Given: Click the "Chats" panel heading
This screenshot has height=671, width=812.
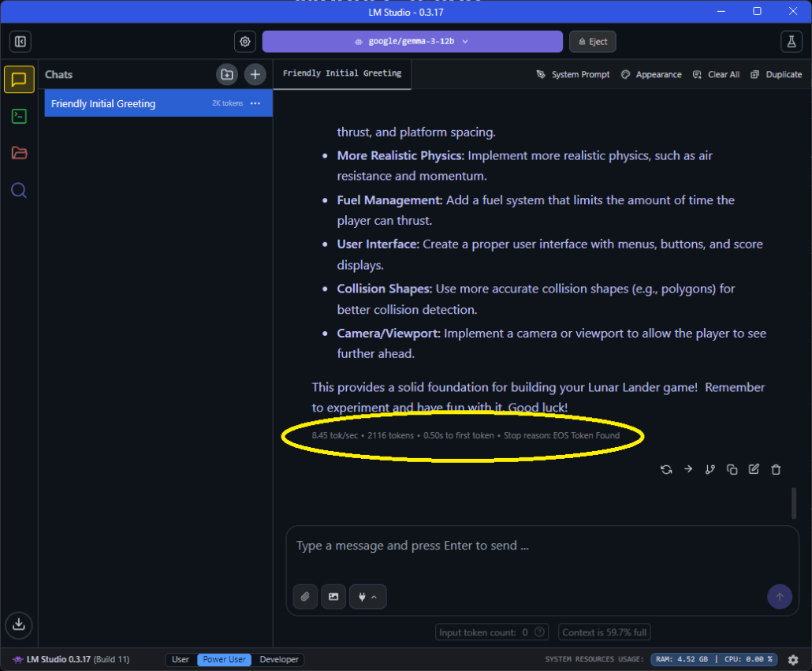Looking at the screenshot, I should [58, 75].
